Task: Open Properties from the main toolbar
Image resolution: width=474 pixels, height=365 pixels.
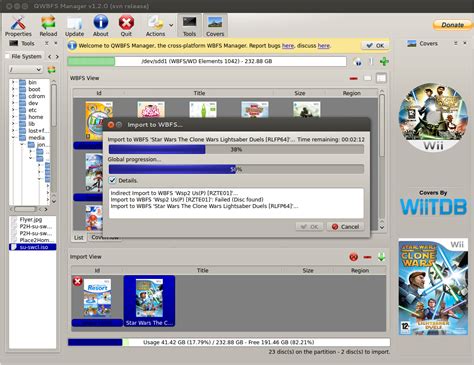Action: 18,26
